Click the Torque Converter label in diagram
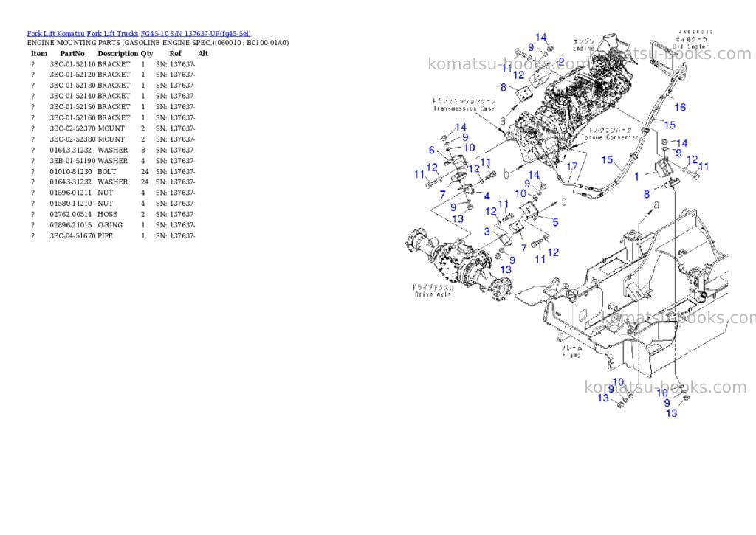This screenshot has height=535, width=756. [x=610, y=137]
